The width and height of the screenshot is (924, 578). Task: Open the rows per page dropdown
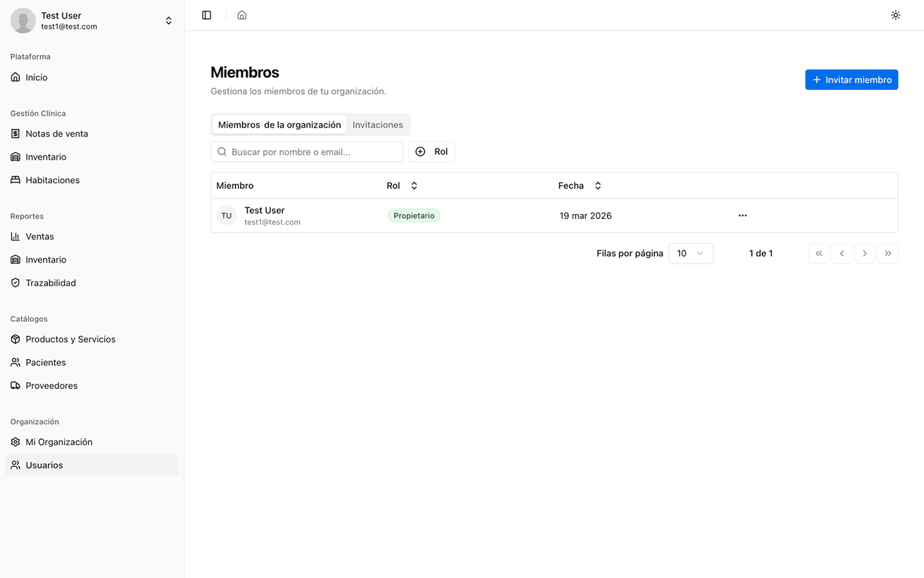click(x=690, y=253)
